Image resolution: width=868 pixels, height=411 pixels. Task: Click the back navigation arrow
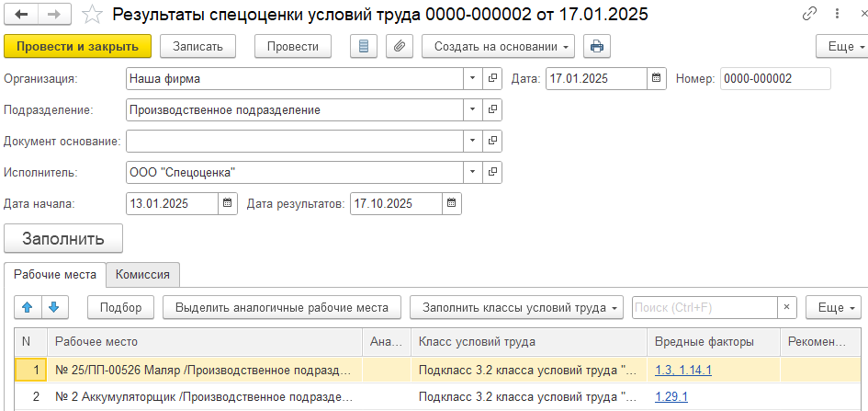coord(22,15)
